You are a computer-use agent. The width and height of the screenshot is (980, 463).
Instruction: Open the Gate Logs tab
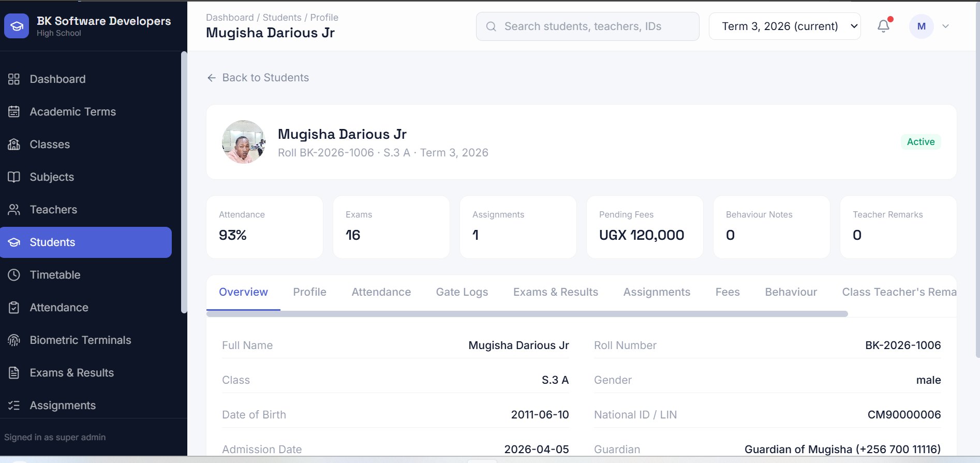tap(462, 292)
